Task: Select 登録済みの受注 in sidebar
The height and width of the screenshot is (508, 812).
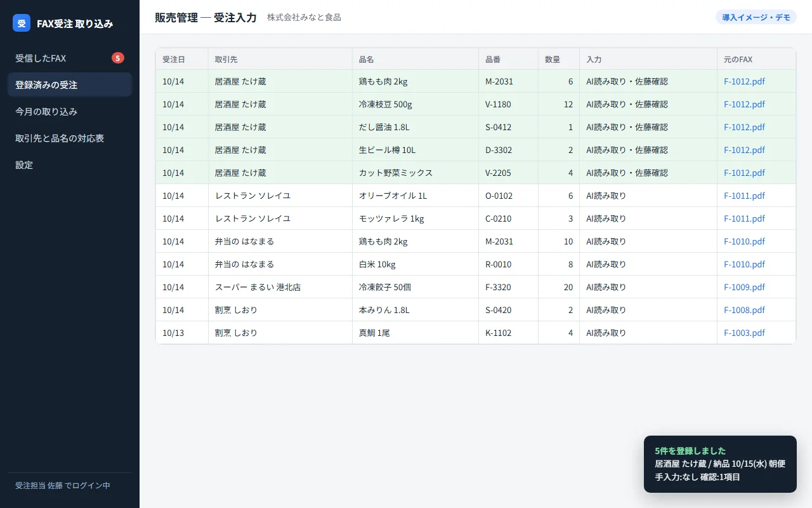Action: 70,84
